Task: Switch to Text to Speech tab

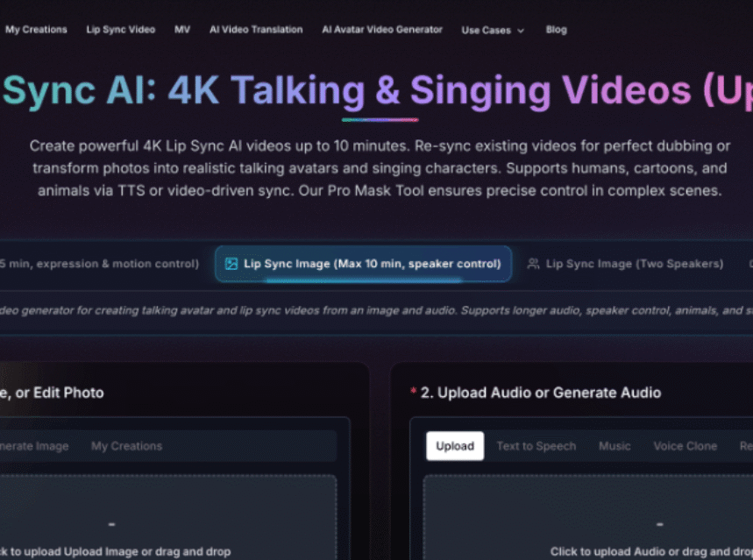Action: pyautogui.click(x=536, y=446)
